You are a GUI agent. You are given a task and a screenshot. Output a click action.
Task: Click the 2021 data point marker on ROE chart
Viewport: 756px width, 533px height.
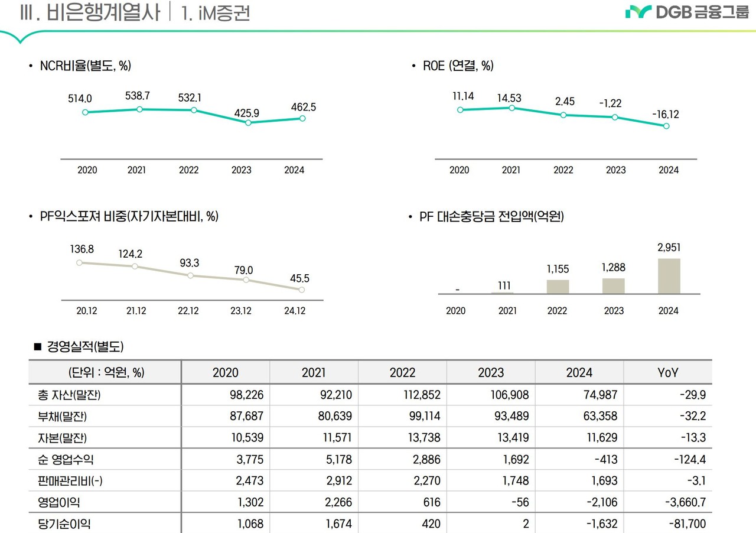[x=511, y=108]
